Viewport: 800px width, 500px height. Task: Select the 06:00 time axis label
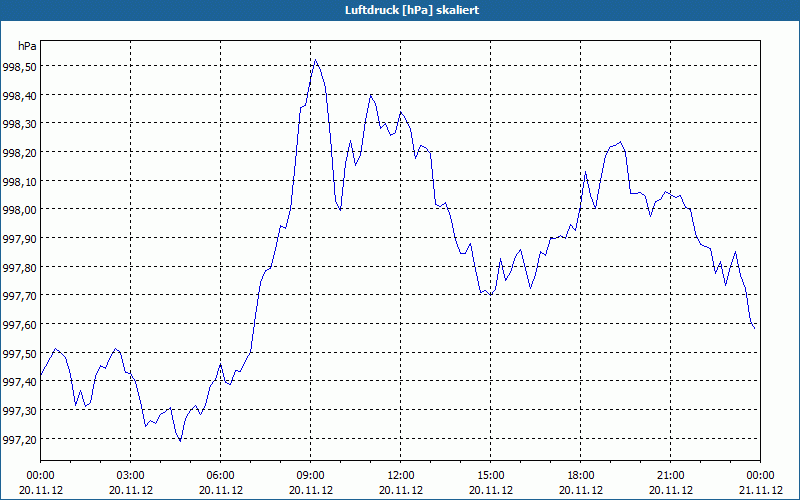click(x=220, y=476)
